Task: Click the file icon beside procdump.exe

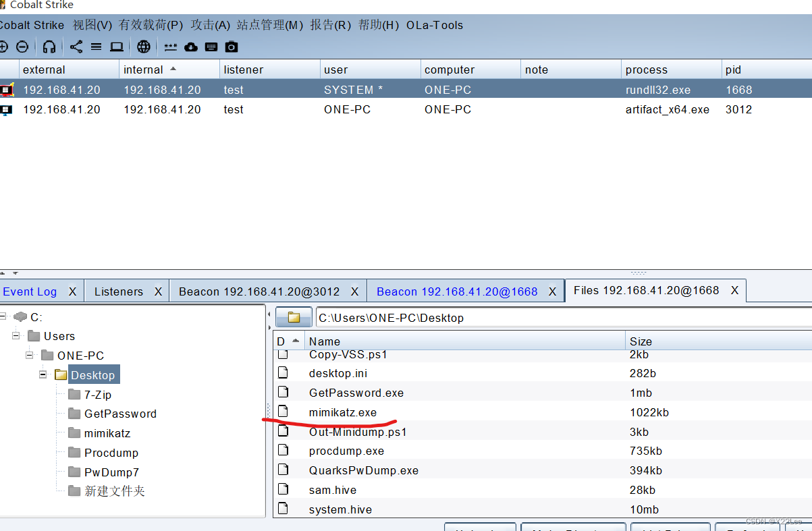Action: coord(283,450)
